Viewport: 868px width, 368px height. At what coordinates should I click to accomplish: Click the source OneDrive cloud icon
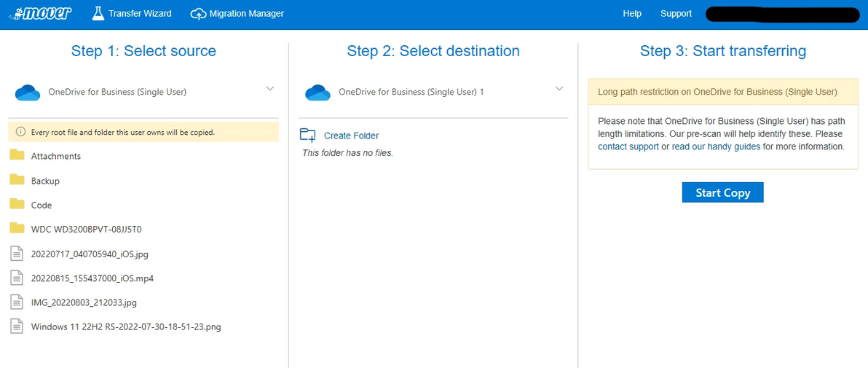click(x=28, y=93)
